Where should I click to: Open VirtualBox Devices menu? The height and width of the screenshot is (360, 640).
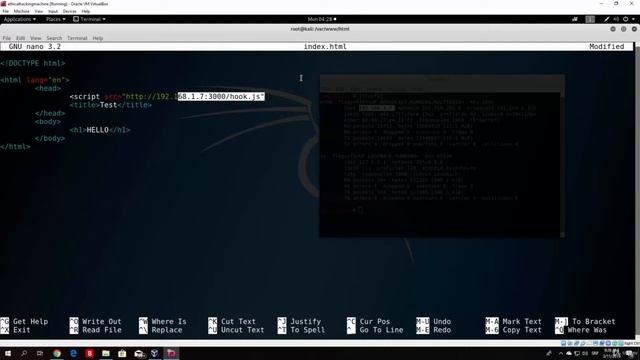pos(69,11)
